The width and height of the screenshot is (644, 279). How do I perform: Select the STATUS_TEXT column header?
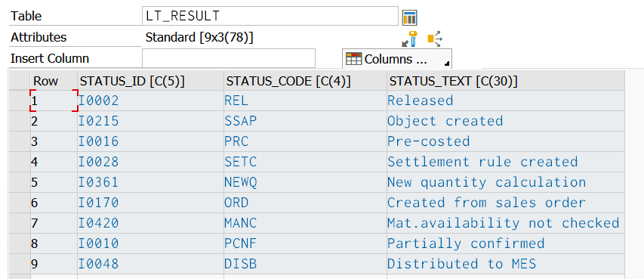[506, 81]
